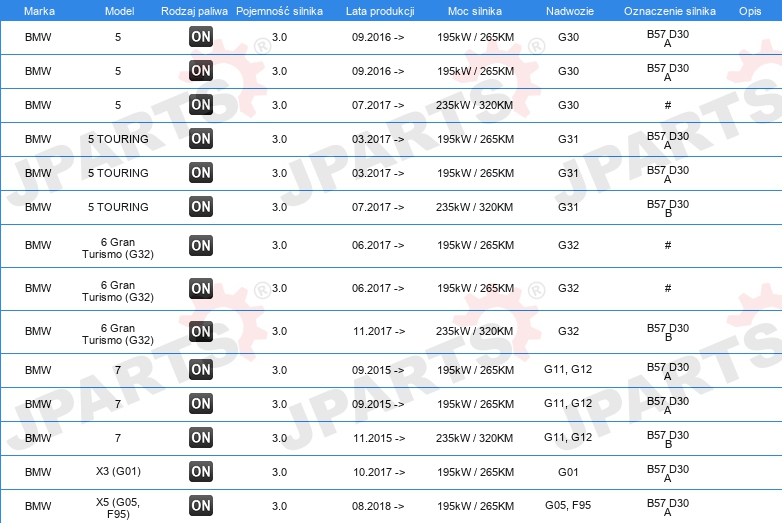
Task: Click the body code G01
Action: click(568, 472)
